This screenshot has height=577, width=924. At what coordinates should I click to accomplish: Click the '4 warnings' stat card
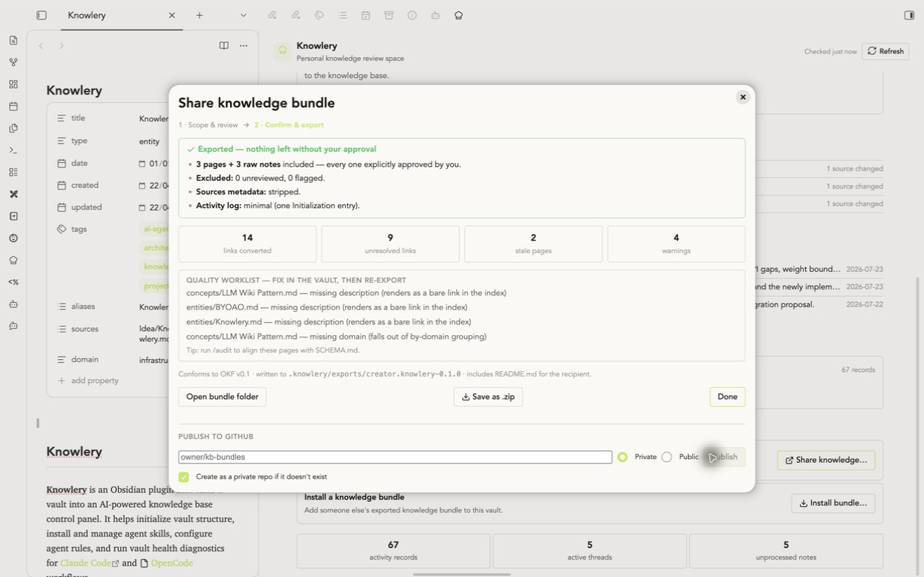tap(676, 244)
